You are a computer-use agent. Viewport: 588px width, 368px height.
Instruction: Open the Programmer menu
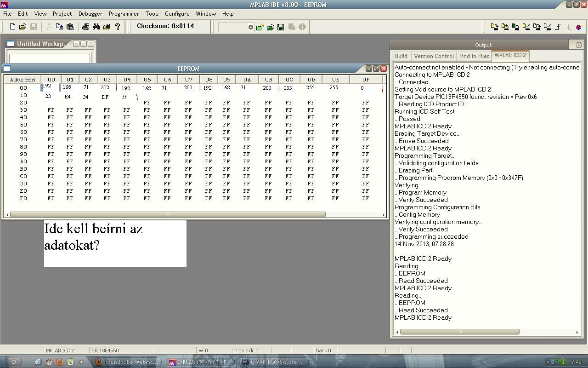point(124,14)
